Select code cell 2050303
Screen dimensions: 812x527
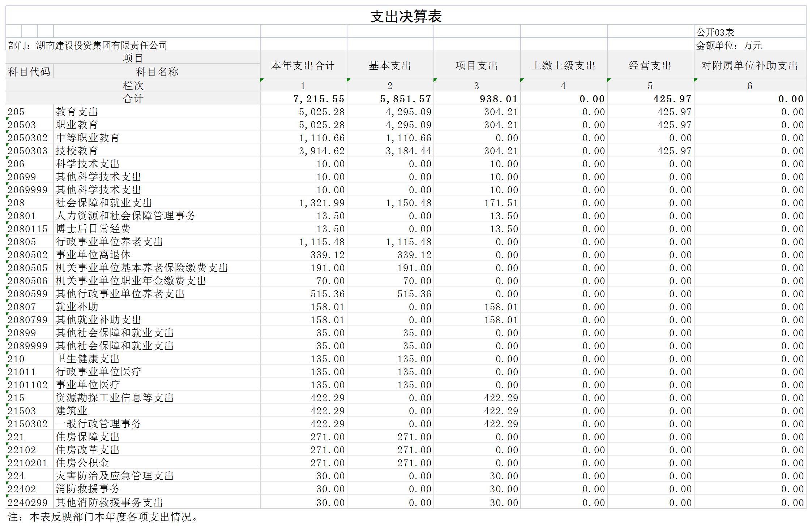(29, 151)
